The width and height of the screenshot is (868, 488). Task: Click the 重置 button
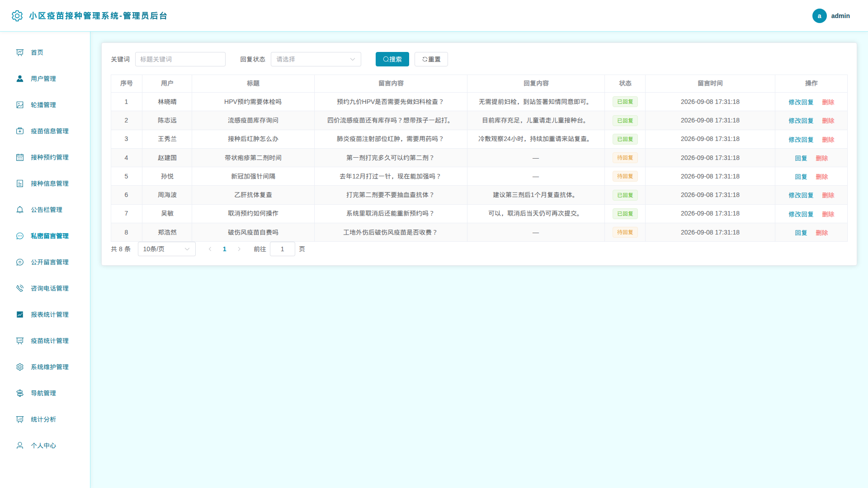pos(431,59)
